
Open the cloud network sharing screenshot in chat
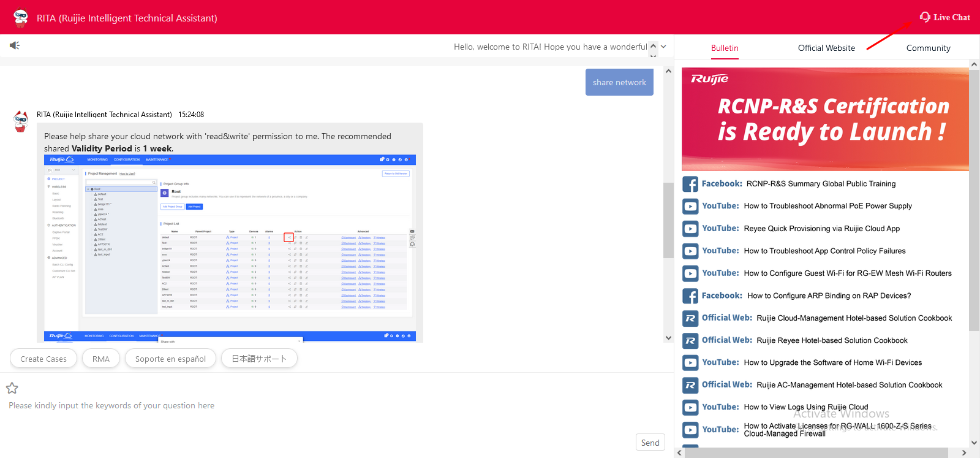[230, 242]
